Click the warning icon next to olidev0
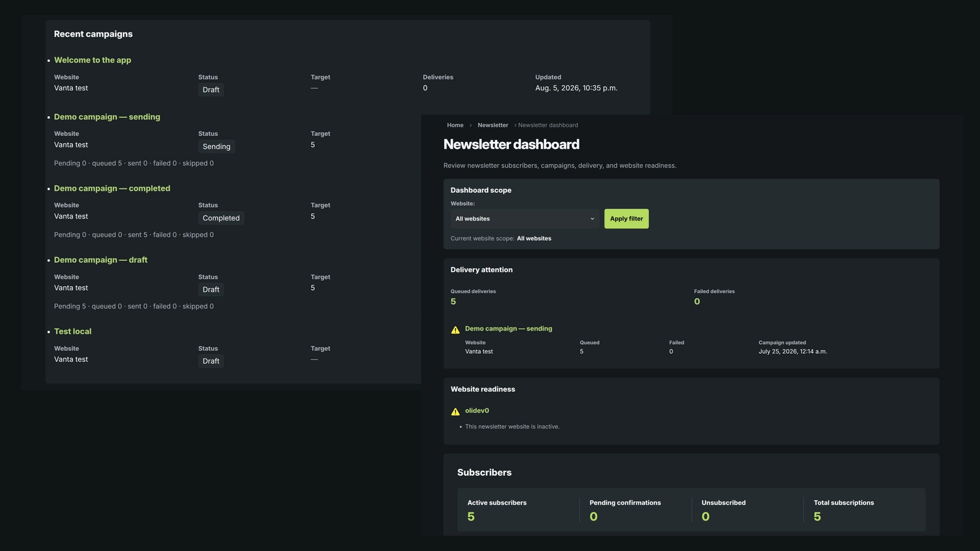Image resolution: width=980 pixels, height=551 pixels. click(455, 412)
